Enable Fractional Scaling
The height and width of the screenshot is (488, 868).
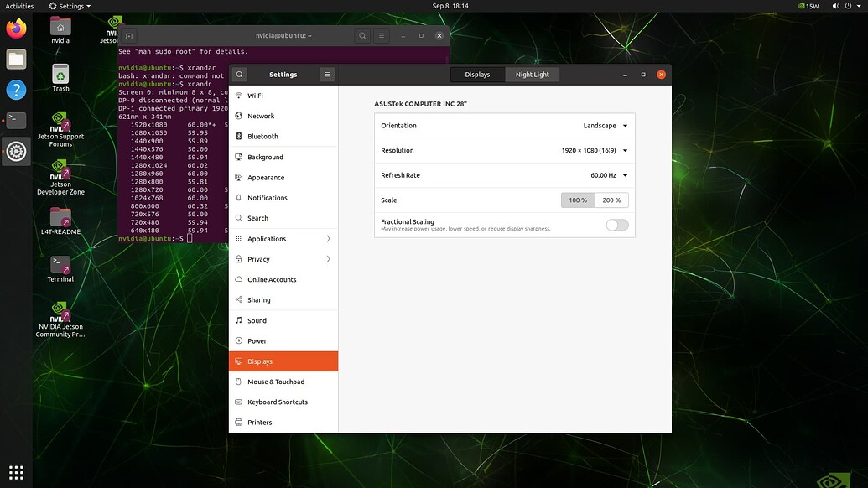(x=617, y=225)
